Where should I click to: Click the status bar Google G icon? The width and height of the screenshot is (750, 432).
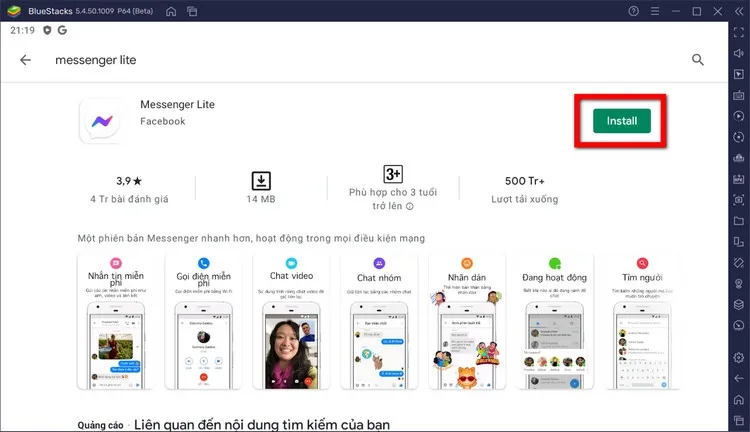(62, 30)
